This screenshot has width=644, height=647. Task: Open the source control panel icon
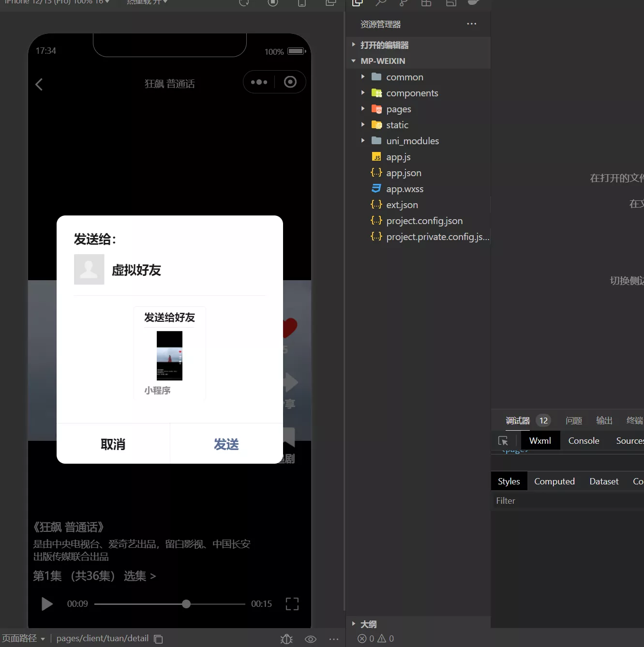coord(403,3)
